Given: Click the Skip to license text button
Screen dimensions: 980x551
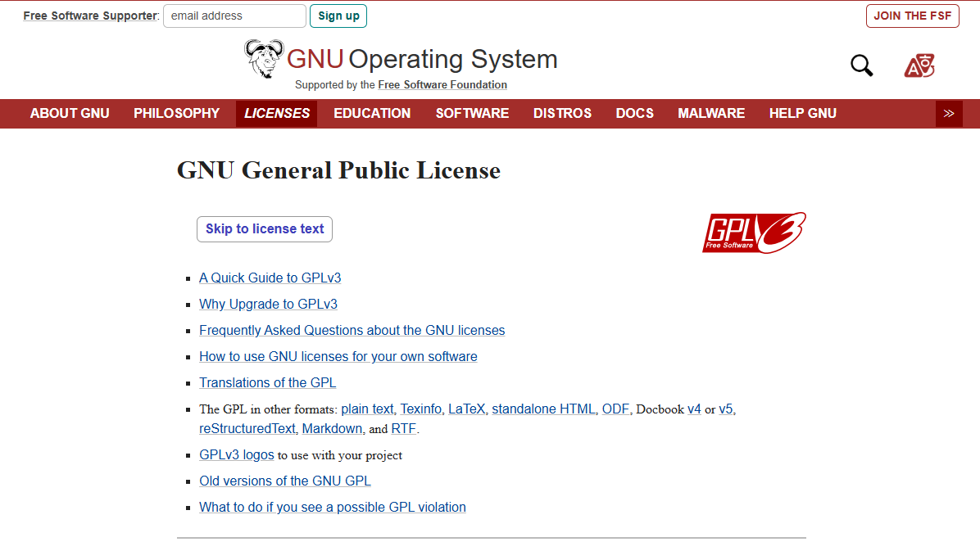Looking at the screenshot, I should [x=265, y=229].
